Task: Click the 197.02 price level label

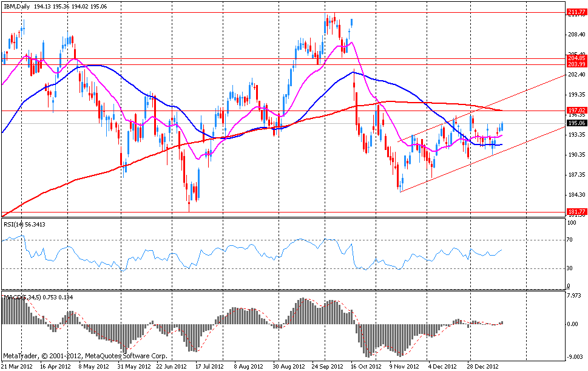Action: [576, 111]
